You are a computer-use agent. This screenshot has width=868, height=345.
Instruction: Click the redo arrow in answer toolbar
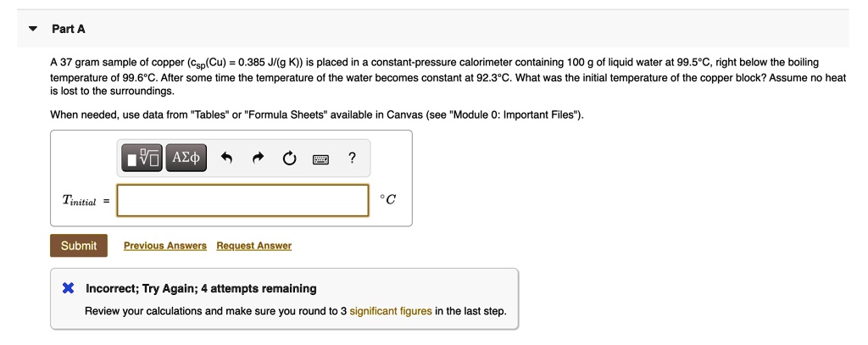point(259,158)
